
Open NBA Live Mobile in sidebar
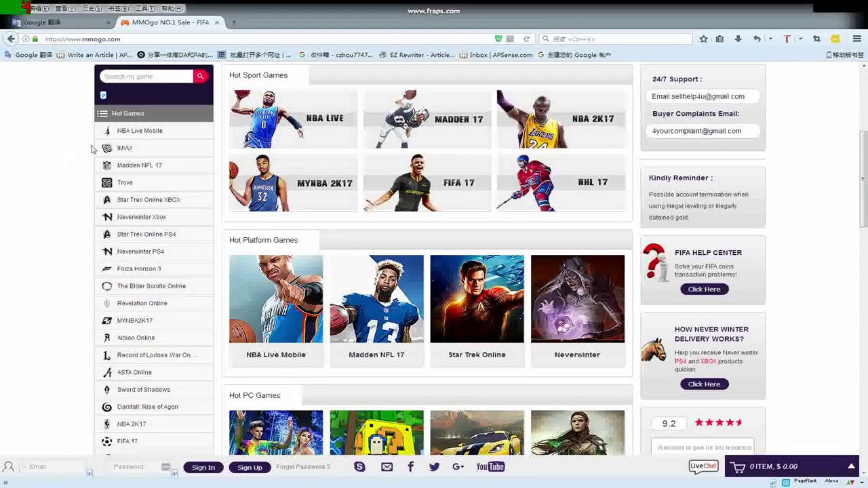[154, 131]
